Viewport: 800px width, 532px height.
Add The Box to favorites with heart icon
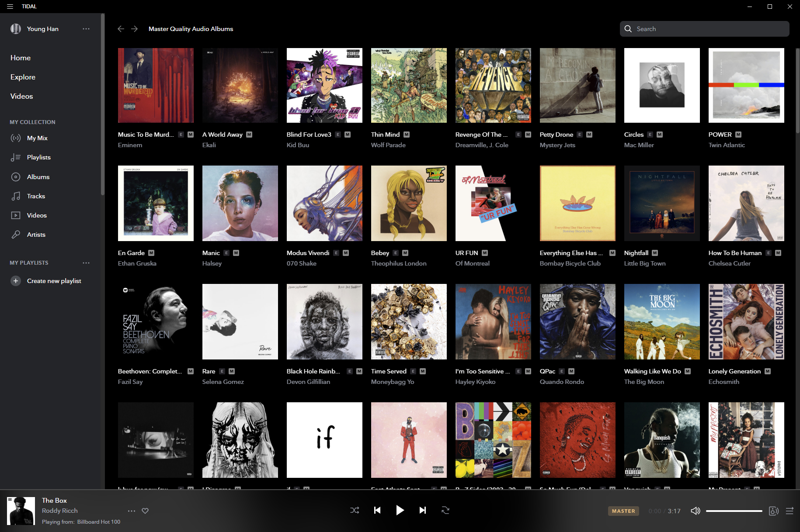(x=145, y=511)
